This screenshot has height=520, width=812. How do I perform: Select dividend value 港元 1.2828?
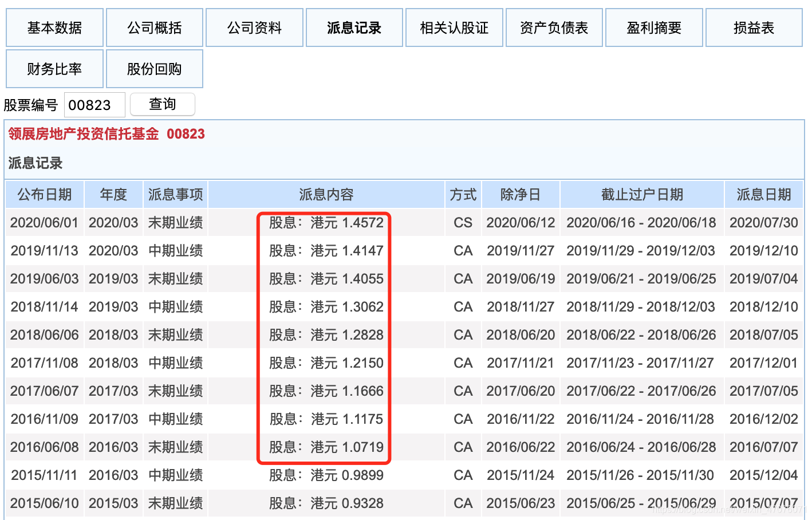[347, 335]
